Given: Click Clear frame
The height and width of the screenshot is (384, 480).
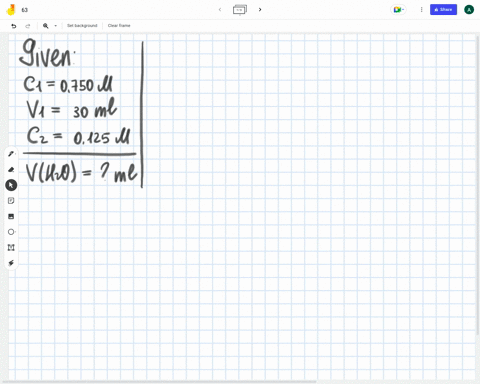Looking at the screenshot, I should 119,26.
